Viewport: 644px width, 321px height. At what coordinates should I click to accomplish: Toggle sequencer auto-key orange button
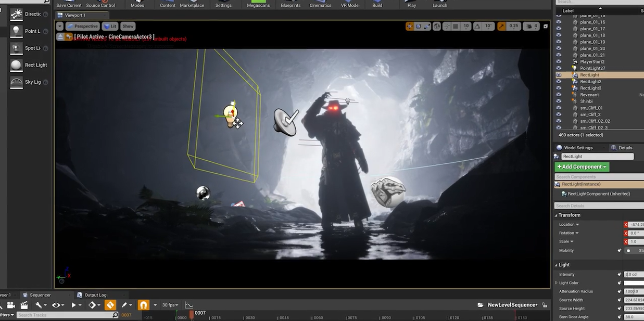click(110, 305)
